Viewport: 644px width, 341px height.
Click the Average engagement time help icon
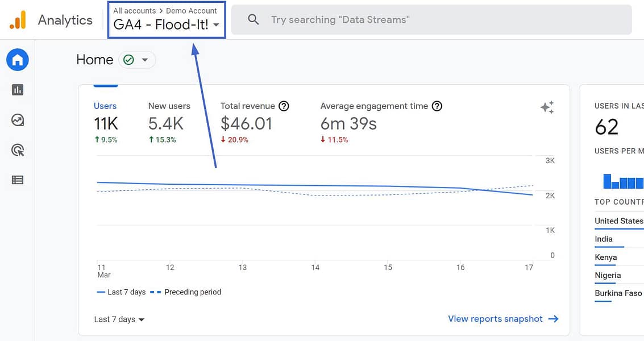(x=437, y=106)
